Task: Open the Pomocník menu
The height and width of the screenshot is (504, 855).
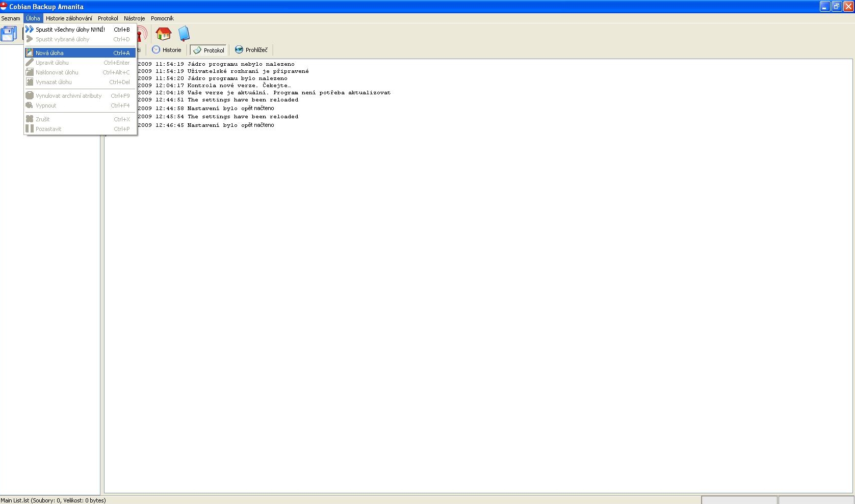Action: click(x=162, y=18)
